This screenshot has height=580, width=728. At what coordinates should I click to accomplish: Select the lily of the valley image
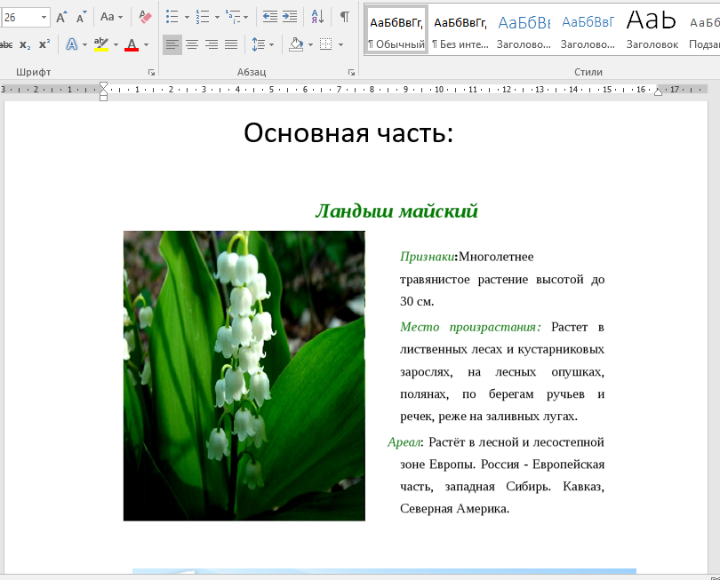tap(244, 376)
